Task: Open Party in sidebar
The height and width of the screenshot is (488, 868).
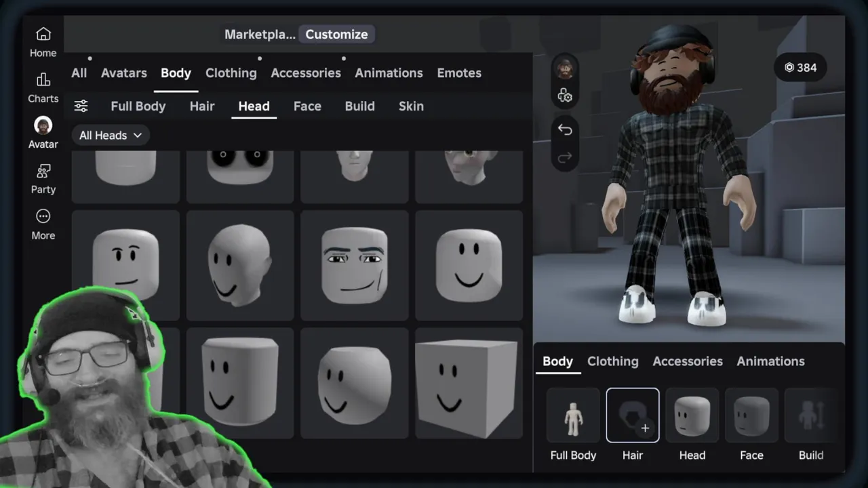Action: 43,179
